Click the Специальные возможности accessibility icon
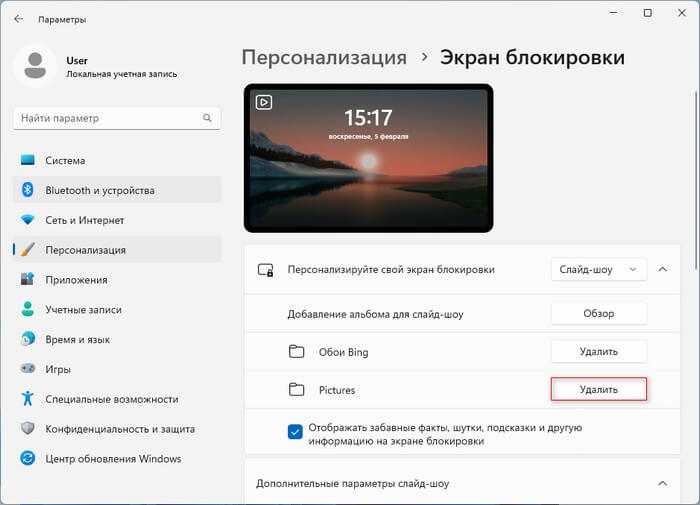700x505 pixels. (28, 398)
